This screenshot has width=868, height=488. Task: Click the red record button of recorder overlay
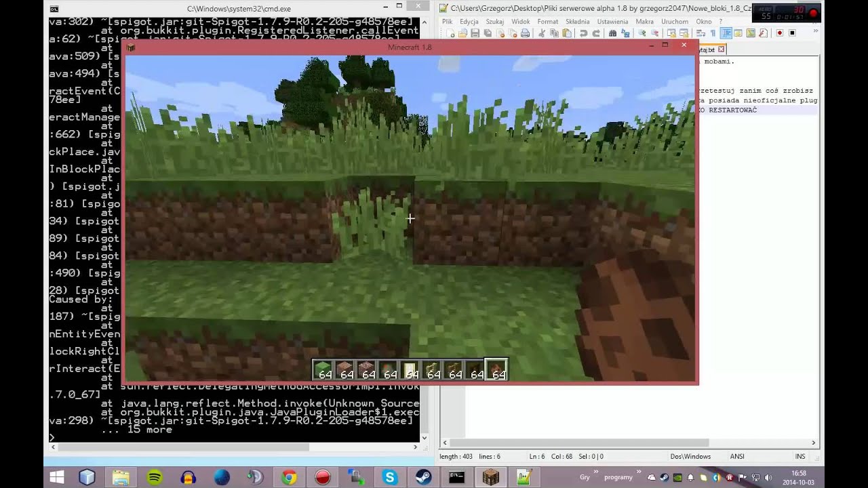813,12
